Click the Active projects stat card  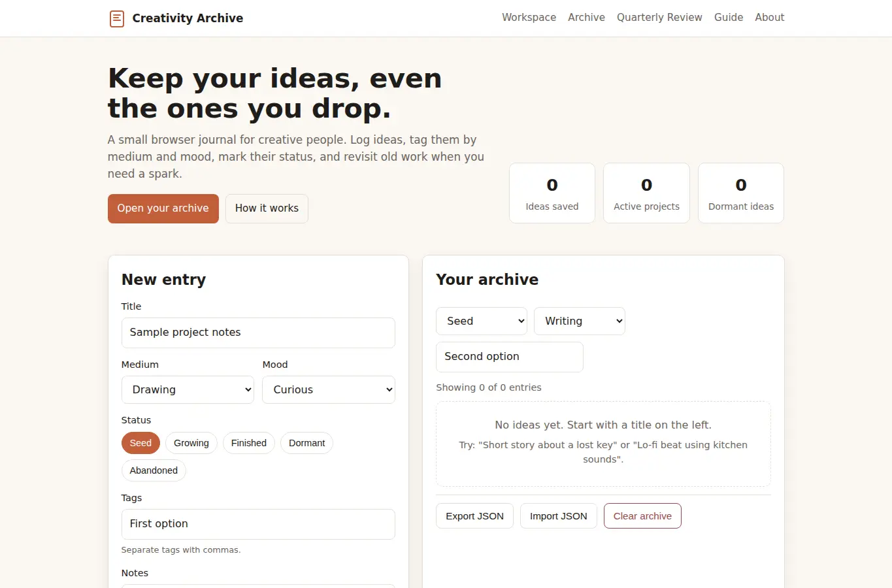(646, 193)
